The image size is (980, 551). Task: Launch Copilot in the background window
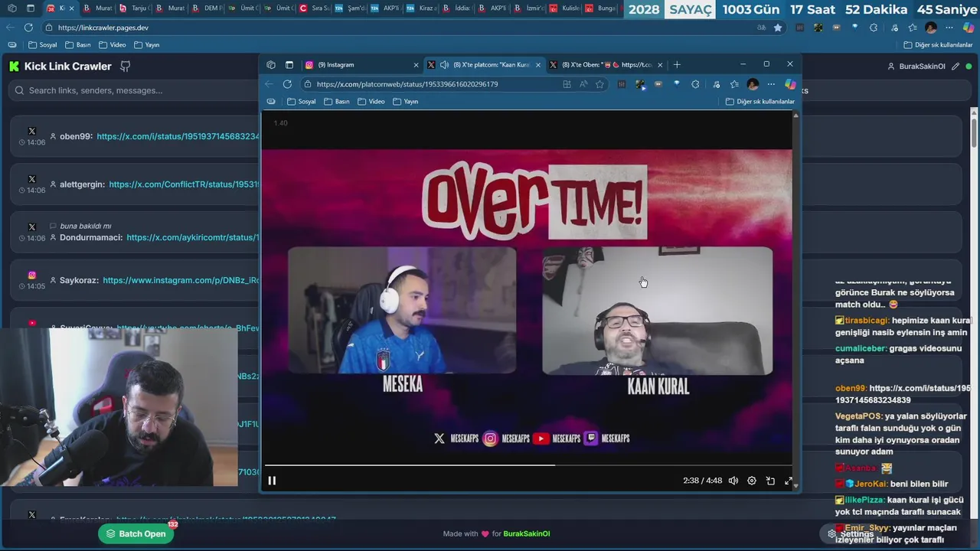968,28
